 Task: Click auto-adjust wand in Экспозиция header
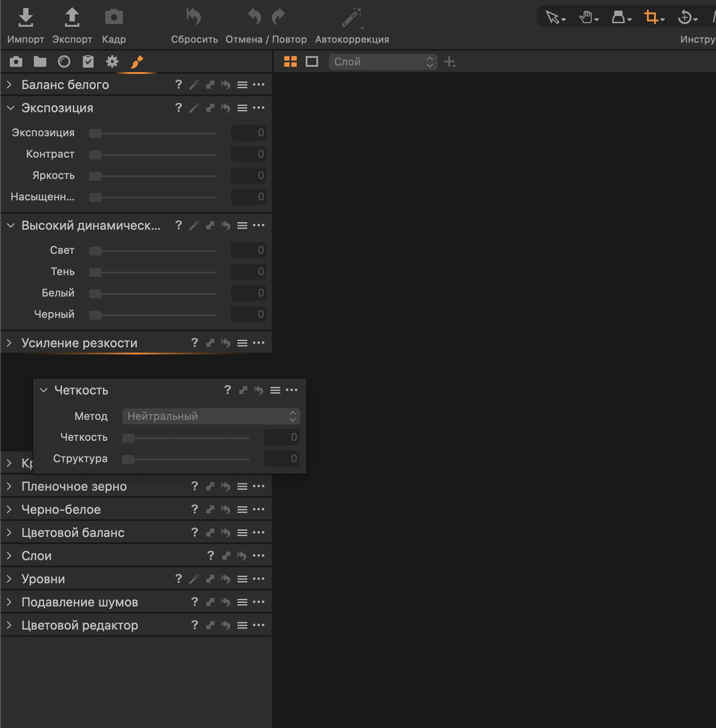(x=194, y=108)
